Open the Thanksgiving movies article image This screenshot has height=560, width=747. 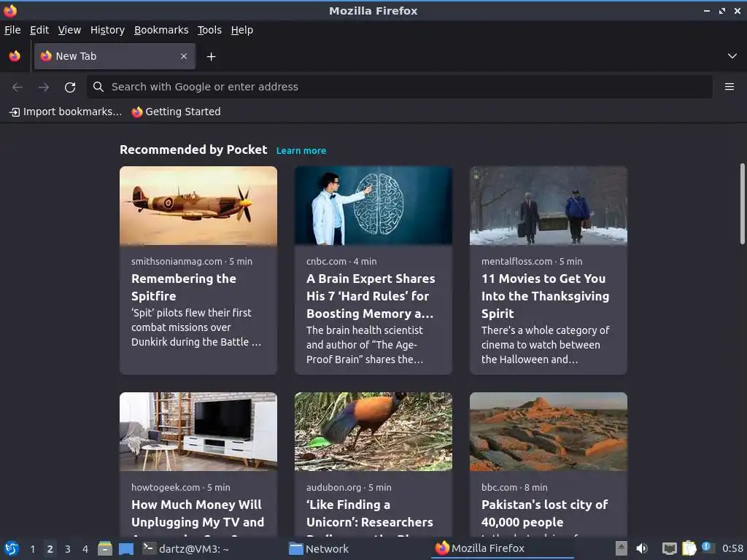(x=549, y=206)
